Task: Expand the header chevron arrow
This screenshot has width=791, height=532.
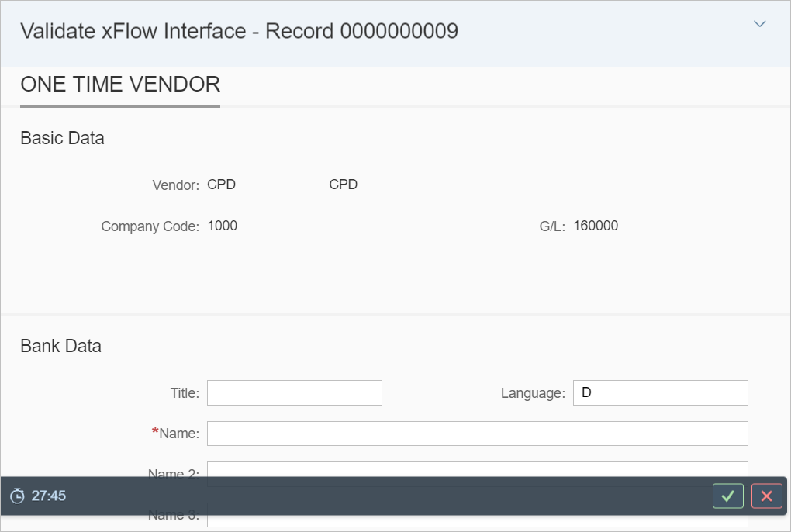Action: (759, 24)
